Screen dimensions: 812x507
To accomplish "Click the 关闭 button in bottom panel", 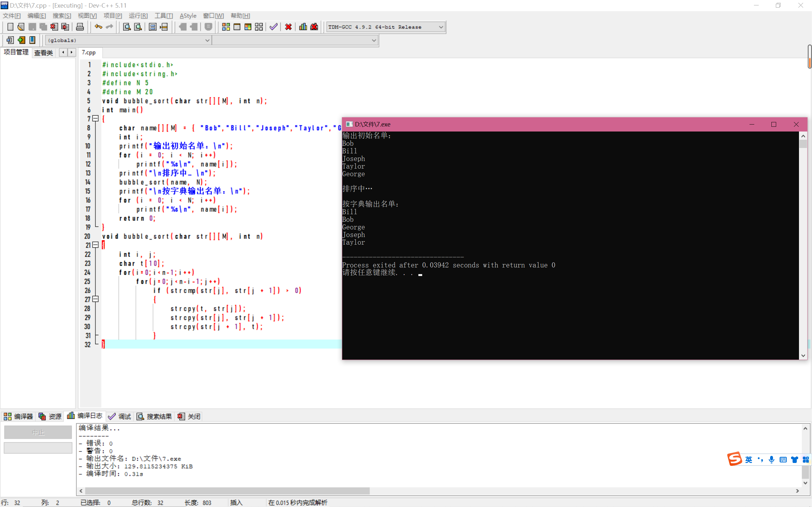I will point(189,416).
